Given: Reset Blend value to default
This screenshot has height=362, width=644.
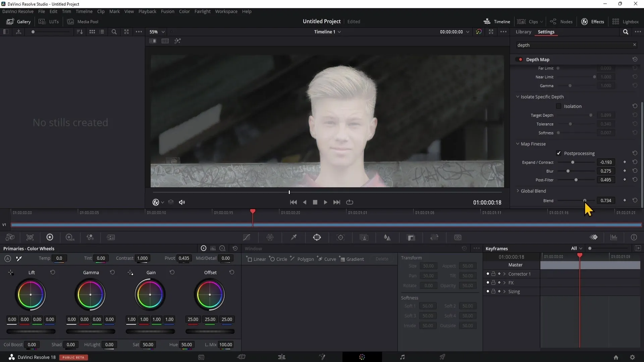Looking at the screenshot, I should point(635,200).
